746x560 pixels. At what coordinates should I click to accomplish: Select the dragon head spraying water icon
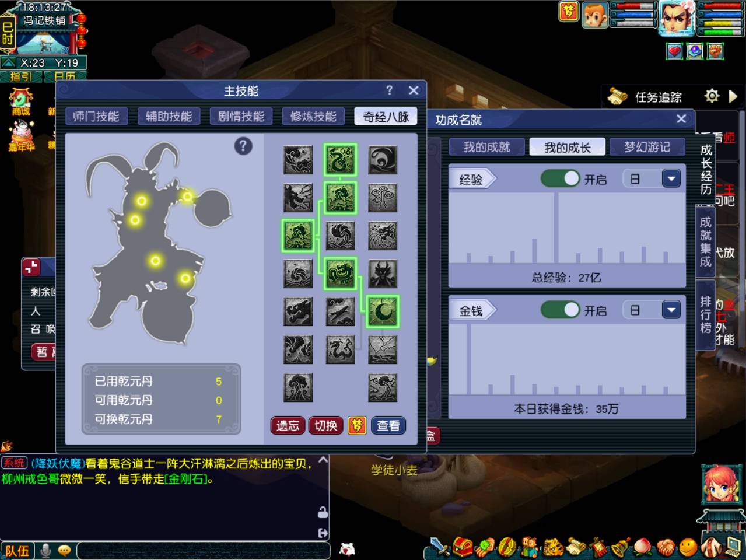(383, 235)
